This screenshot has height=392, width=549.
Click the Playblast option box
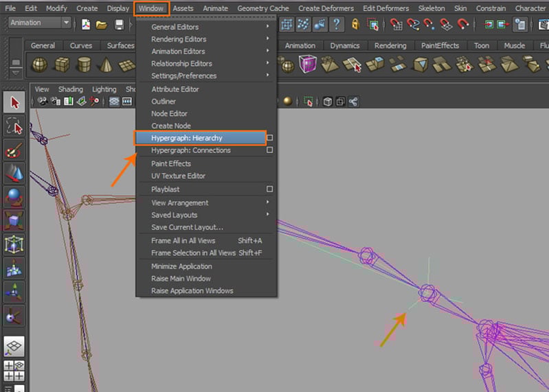[270, 189]
